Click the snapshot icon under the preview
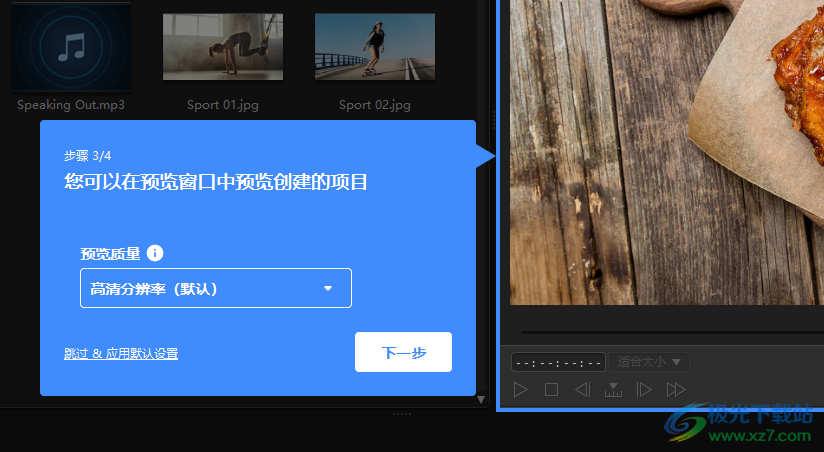Viewport: 824px width, 452px height. tap(613, 389)
